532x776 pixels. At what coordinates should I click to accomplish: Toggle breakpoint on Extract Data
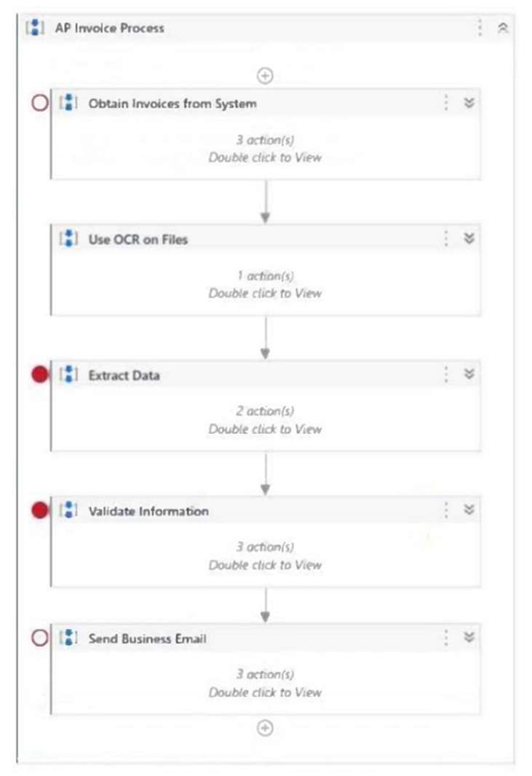[x=40, y=375]
